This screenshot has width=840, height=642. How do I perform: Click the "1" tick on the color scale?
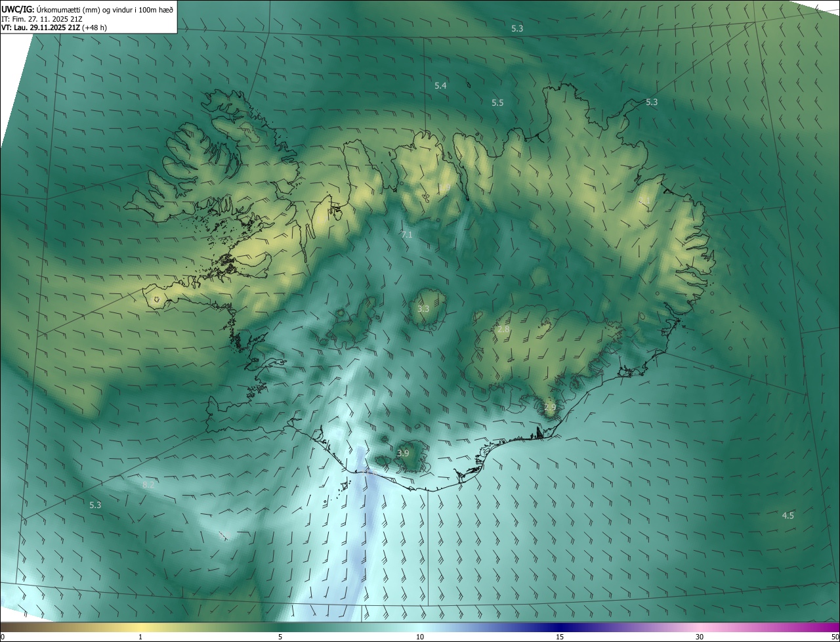click(140, 637)
